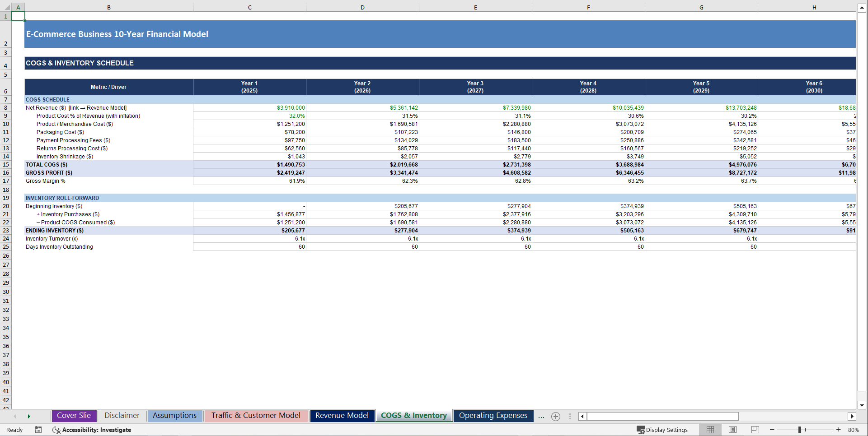Click the macro recording icon near Ready
The image size is (868, 436).
(38, 430)
